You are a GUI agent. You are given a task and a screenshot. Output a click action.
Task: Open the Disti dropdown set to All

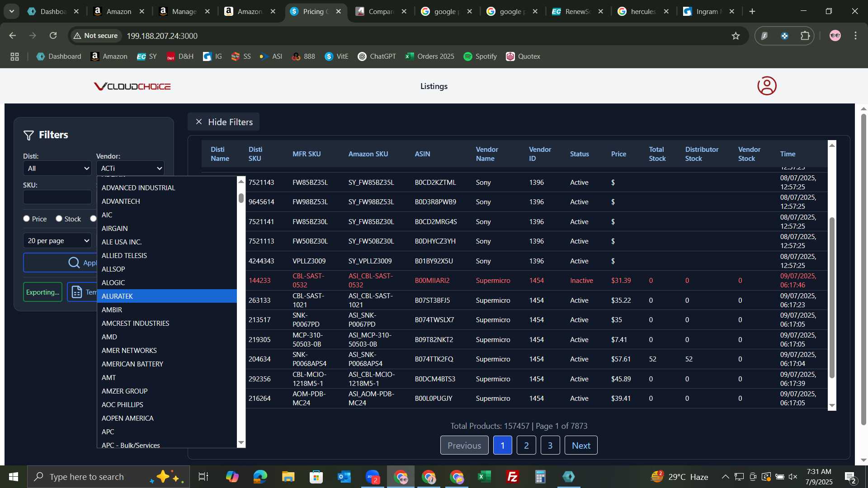tap(57, 169)
